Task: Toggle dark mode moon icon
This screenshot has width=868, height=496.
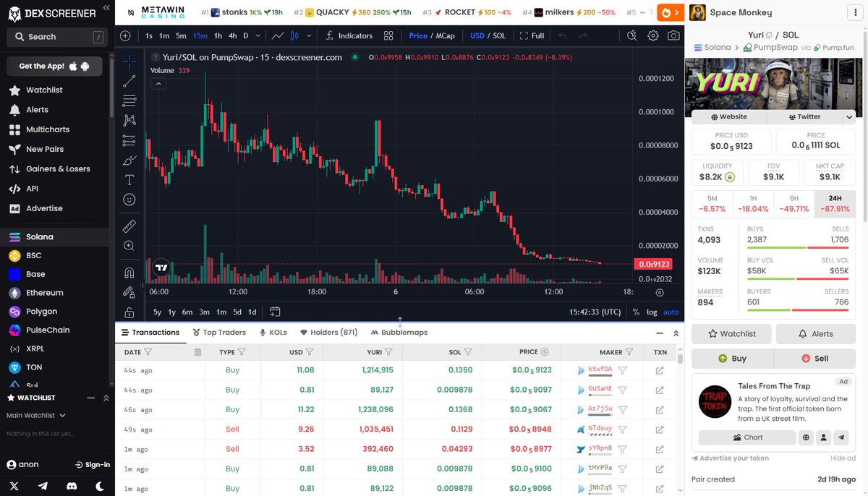Action: [x=100, y=486]
